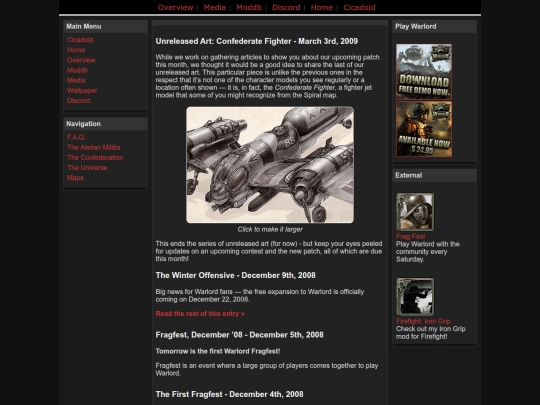Open The Atelian Militia page
540x405 pixels.
pos(94,147)
